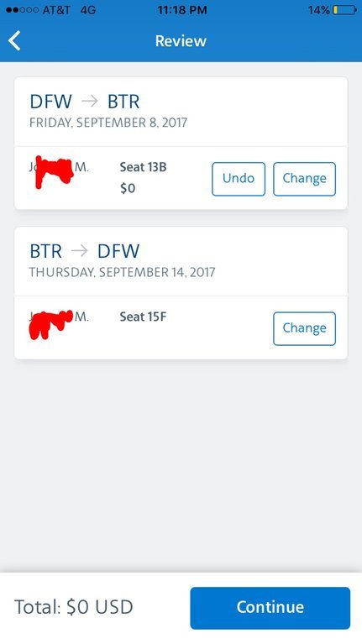
Task: Tap the back arrow in header
Action: coord(14,40)
